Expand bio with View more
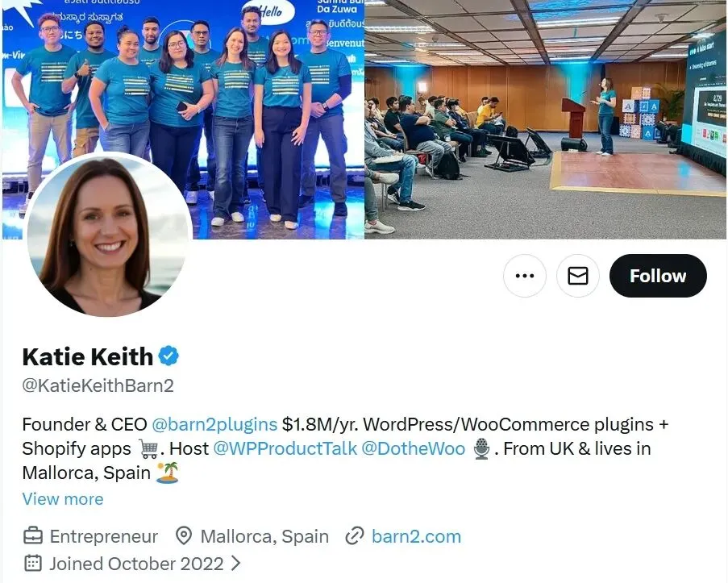728x583 pixels. (x=63, y=499)
